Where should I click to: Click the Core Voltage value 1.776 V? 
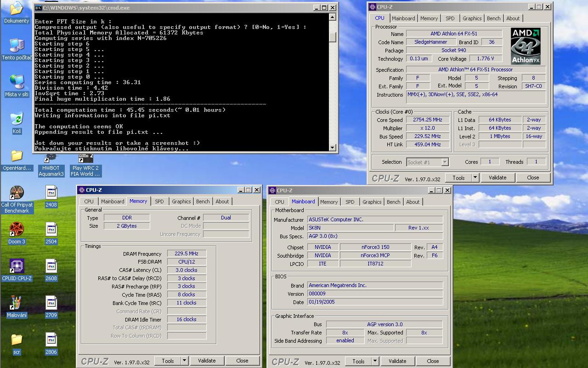click(x=485, y=58)
